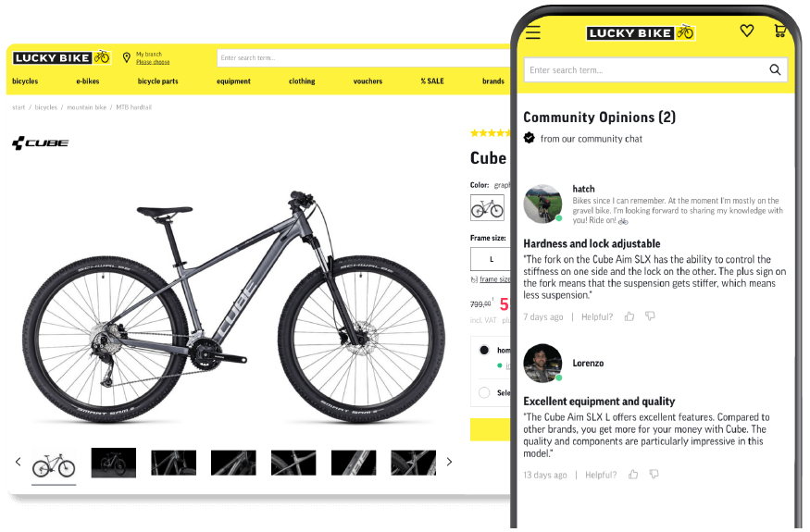Show next thumbnails with right arrow
810x532 pixels.
click(449, 462)
